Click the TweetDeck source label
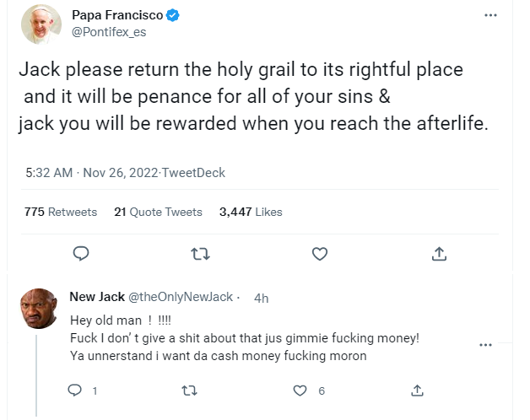The width and height of the screenshot is (530, 420). (x=195, y=173)
